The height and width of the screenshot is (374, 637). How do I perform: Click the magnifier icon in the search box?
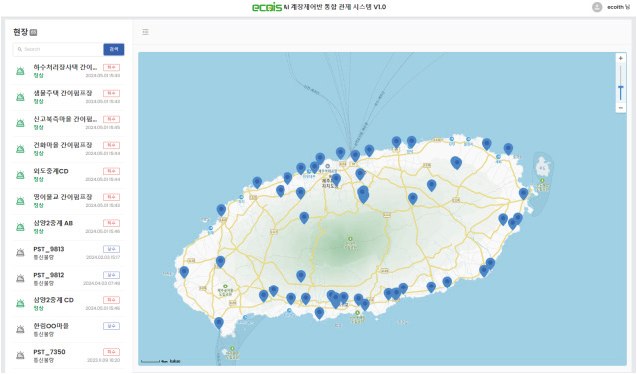click(20, 49)
